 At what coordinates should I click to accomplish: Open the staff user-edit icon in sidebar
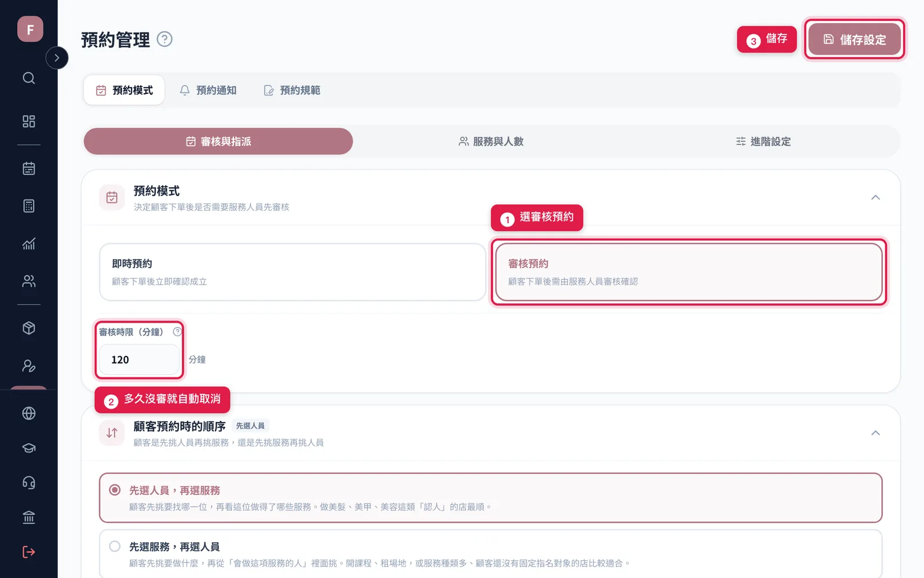point(29,366)
